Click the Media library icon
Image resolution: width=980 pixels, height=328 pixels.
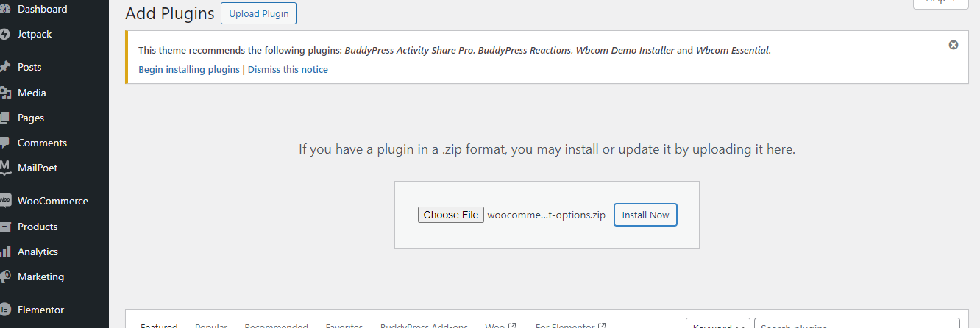[5, 93]
